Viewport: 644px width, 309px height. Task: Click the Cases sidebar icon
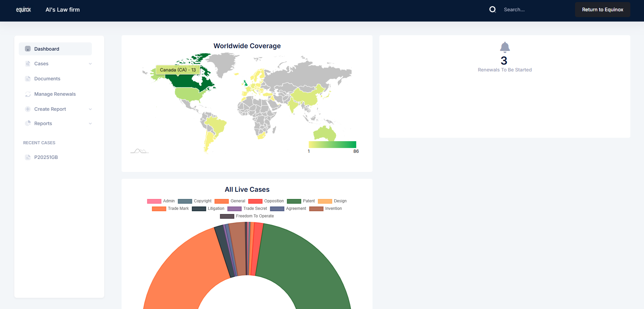tap(28, 64)
